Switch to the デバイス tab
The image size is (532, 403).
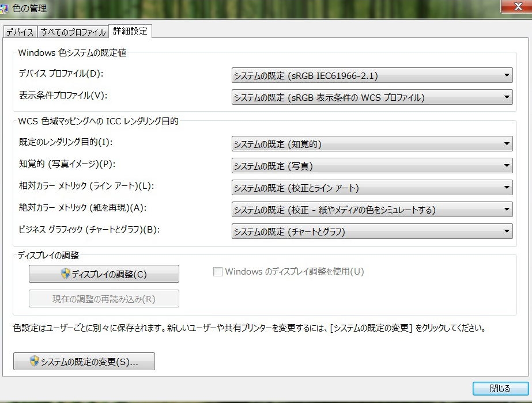[x=20, y=32]
